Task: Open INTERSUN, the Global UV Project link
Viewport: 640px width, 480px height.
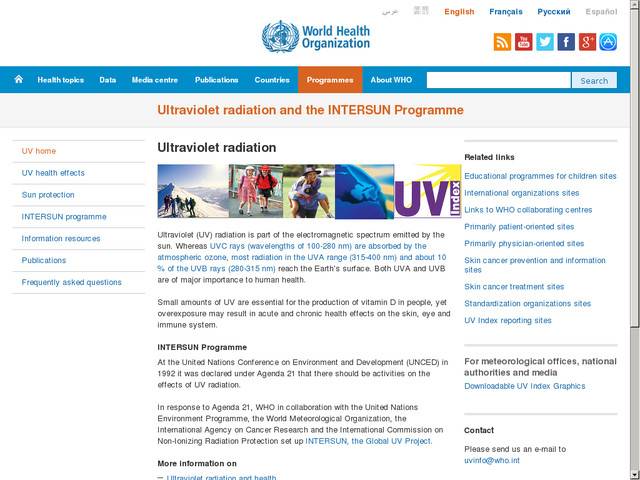Action: [369, 441]
